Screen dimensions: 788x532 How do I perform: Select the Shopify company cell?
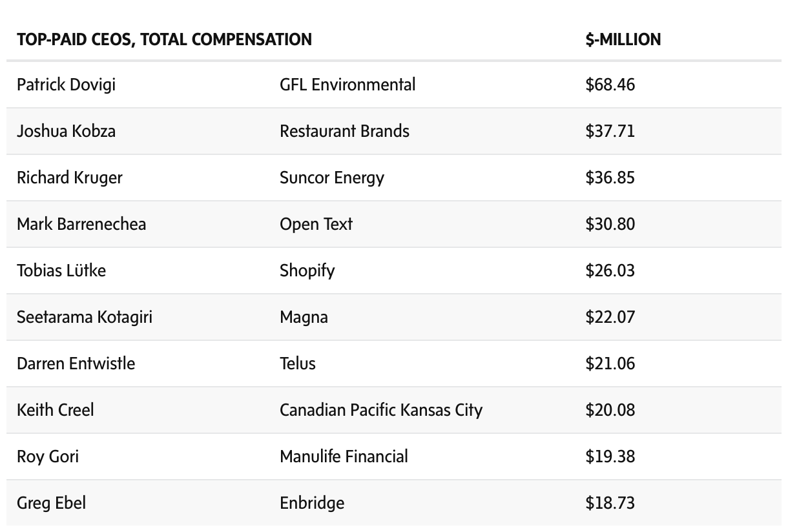point(307,271)
